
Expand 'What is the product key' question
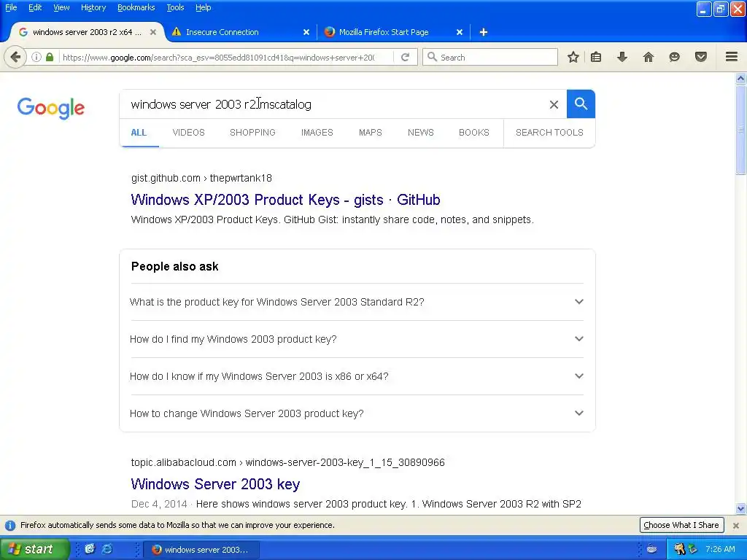pyautogui.click(x=357, y=302)
